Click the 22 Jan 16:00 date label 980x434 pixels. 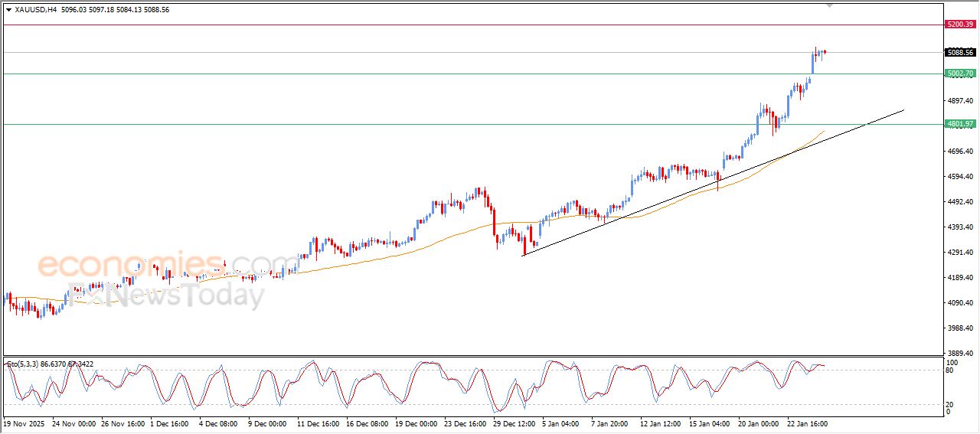[x=807, y=423]
